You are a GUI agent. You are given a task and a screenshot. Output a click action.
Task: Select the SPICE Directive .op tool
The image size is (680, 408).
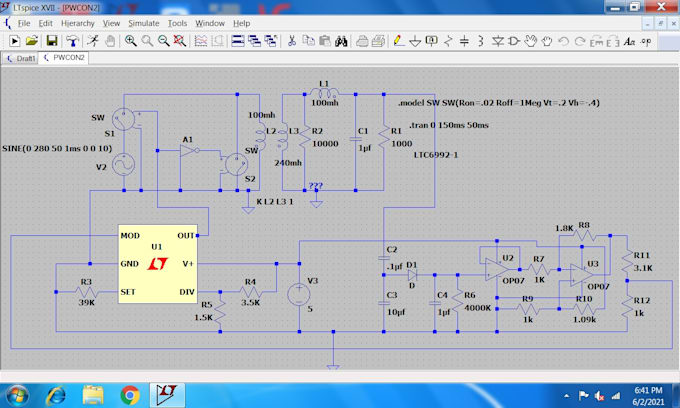pyautogui.click(x=646, y=41)
